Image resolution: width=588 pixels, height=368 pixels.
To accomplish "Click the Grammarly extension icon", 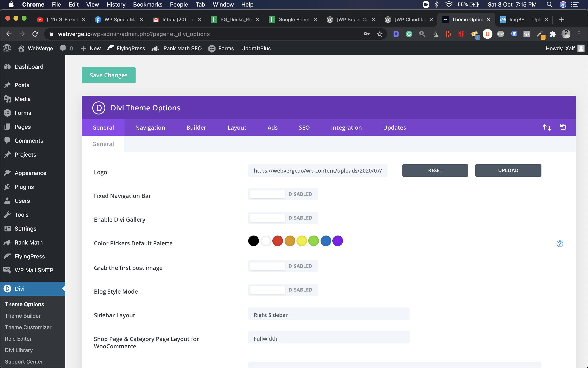I will coord(409,34).
